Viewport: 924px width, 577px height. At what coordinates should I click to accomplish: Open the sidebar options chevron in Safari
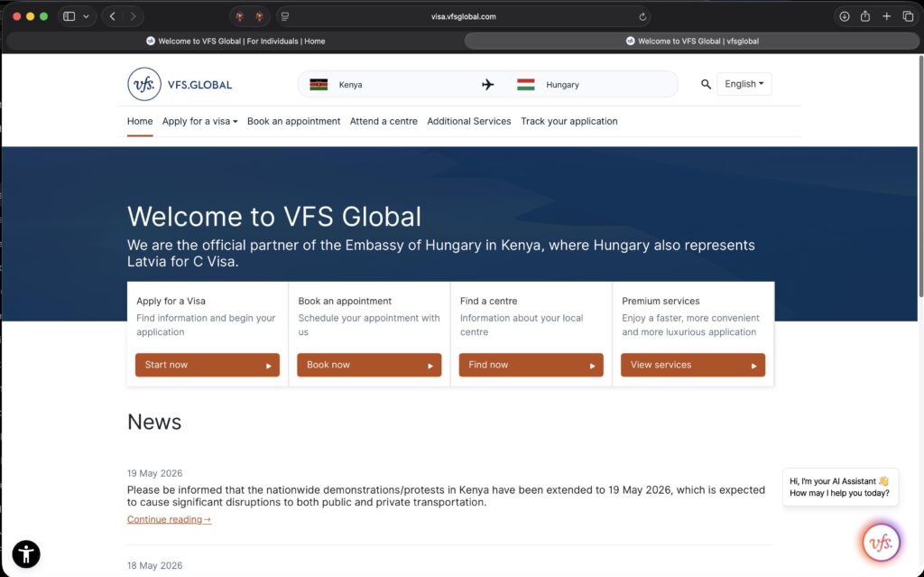[x=86, y=16]
